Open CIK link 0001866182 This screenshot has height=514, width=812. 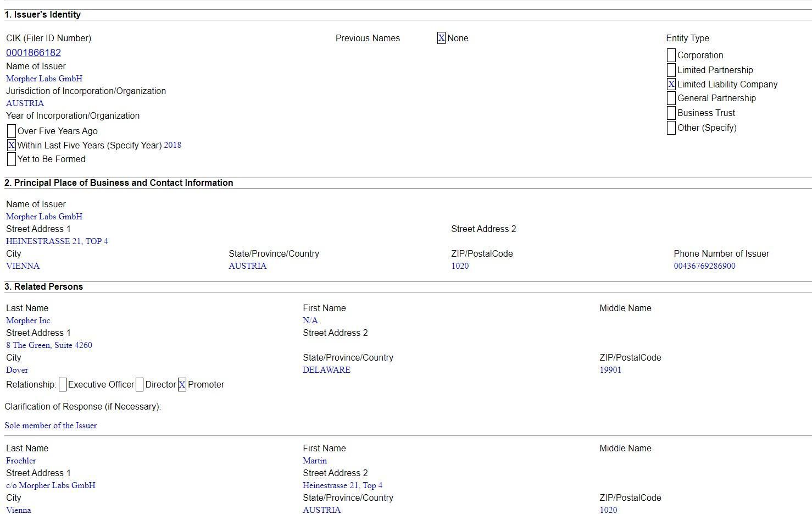click(x=34, y=53)
